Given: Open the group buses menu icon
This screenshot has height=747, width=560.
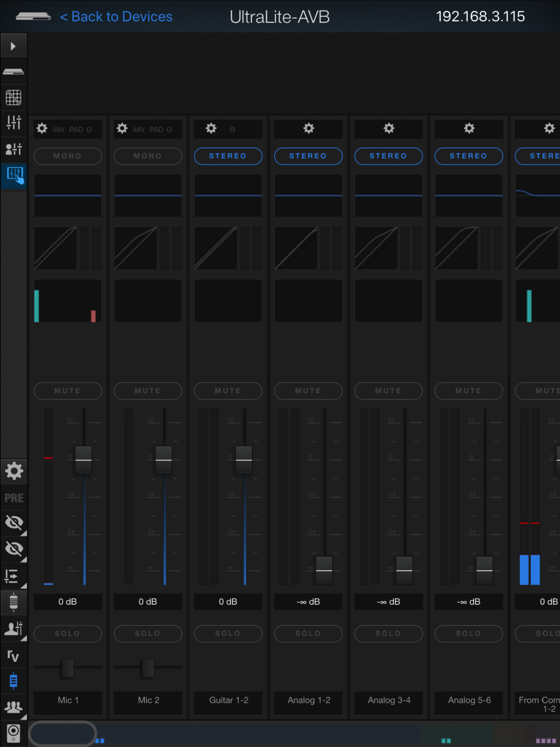Looking at the screenshot, I should click(x=13, y=707).
